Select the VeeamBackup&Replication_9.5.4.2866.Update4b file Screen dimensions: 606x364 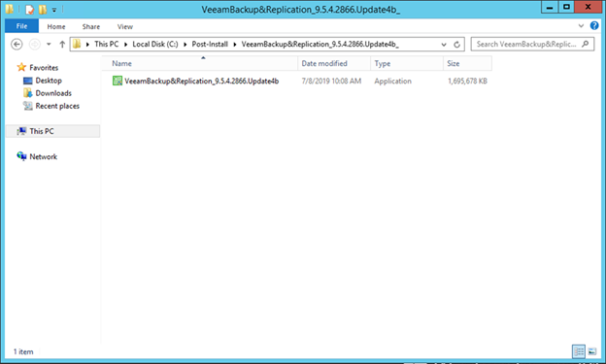201,81
